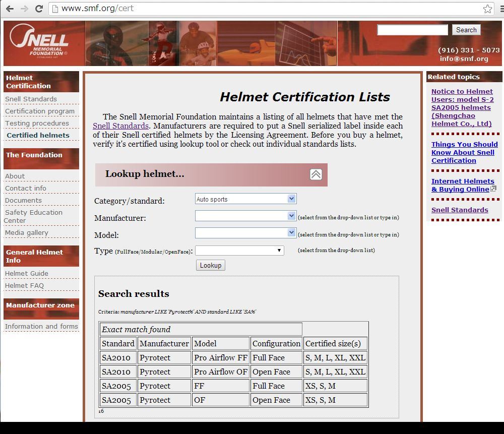The width and height of the screenshot is (504, 434).
Task: Click the Configuration column header
Action: click(x=276, y=343)
